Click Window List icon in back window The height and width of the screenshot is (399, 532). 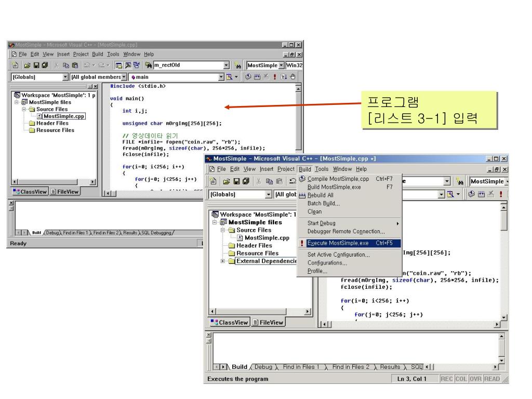pyautogui.click(x=137, y=65)
